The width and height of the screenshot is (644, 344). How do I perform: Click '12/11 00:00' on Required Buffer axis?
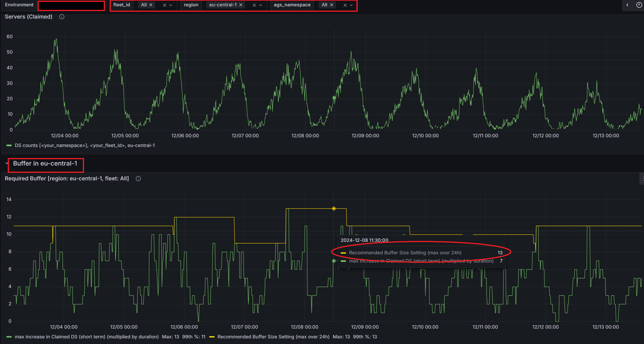[485, 327]
